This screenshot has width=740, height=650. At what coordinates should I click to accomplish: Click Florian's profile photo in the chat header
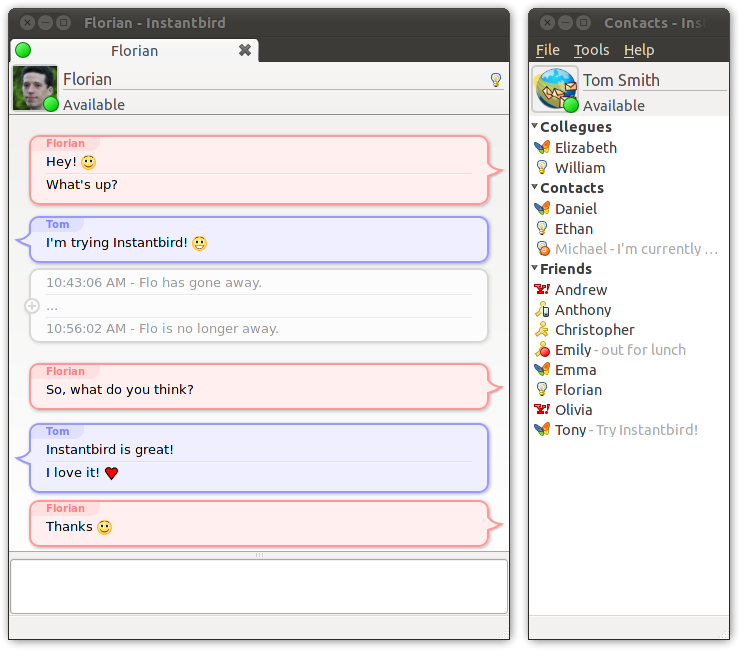point(34,88)
